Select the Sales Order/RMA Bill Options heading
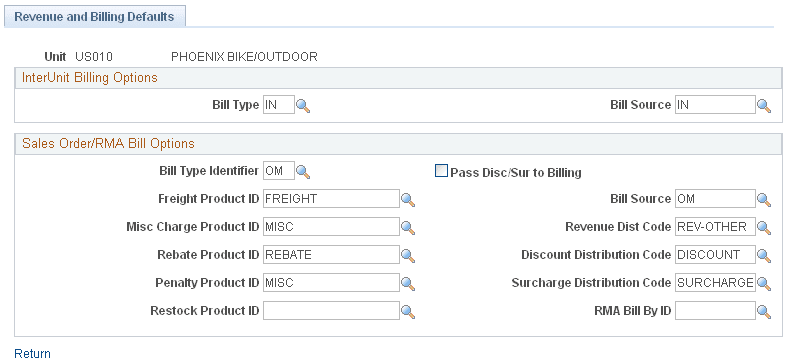The width and height of the screenshot is (788, 364). [x=108, y=144]
